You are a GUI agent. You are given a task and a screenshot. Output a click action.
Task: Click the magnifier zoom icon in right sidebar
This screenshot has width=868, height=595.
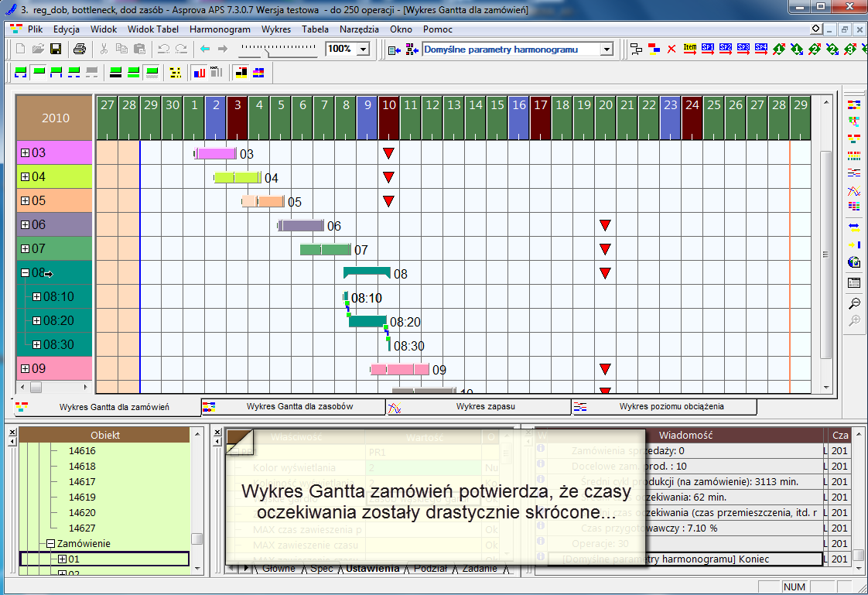[854, 303]
